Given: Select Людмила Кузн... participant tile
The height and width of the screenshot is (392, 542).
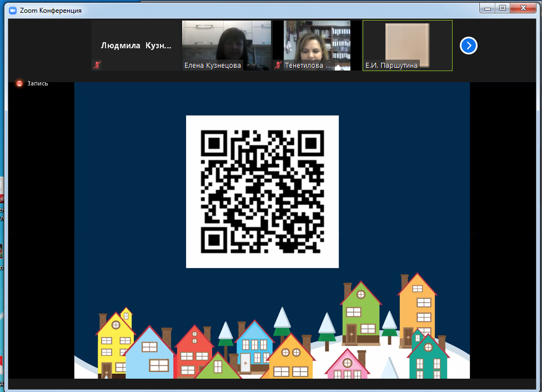Looking at the screenshot, I should 136,46.
